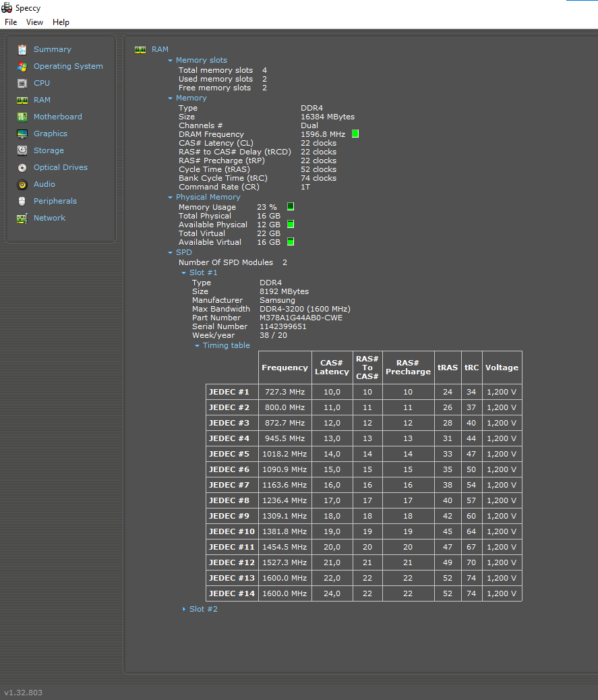Click the Storage hard drive icon
The width and height of the screenshot is (598, 700).
click(22, 150)
